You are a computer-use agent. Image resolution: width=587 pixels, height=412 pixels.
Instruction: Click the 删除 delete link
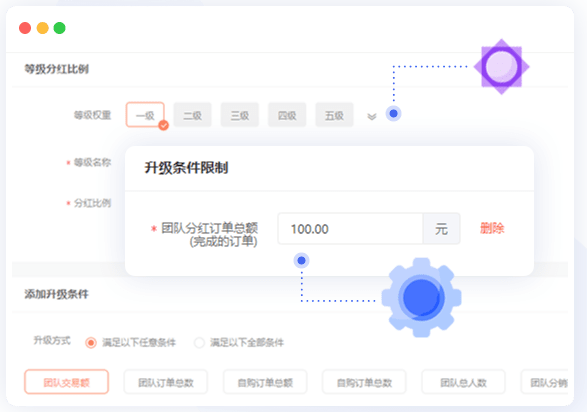pyautogui.click(x=492, y=228)
